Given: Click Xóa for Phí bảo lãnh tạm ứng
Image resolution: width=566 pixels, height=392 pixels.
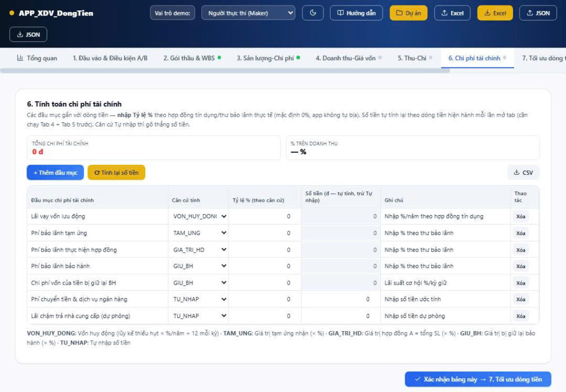Looking at the screenshot, I should 521,233.
